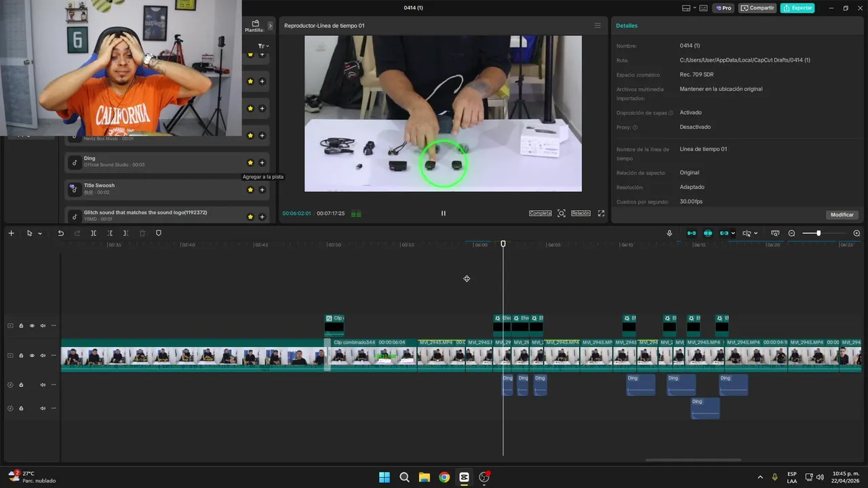
Task: Add Title Swoosh to the track
Action: [262, 190]
